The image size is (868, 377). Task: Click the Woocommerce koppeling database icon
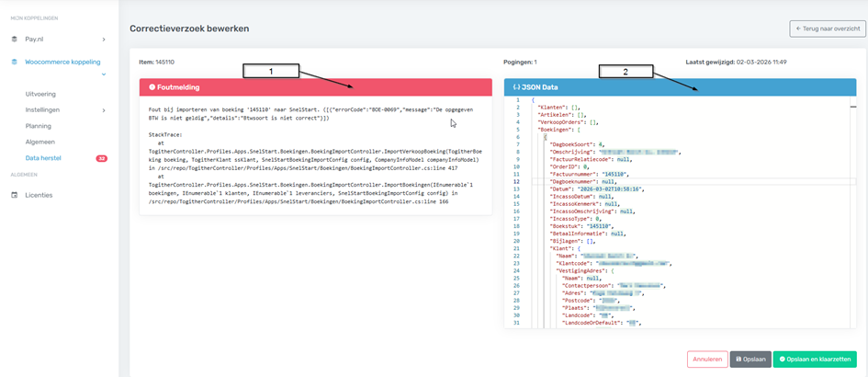click(x=15, y=62)
